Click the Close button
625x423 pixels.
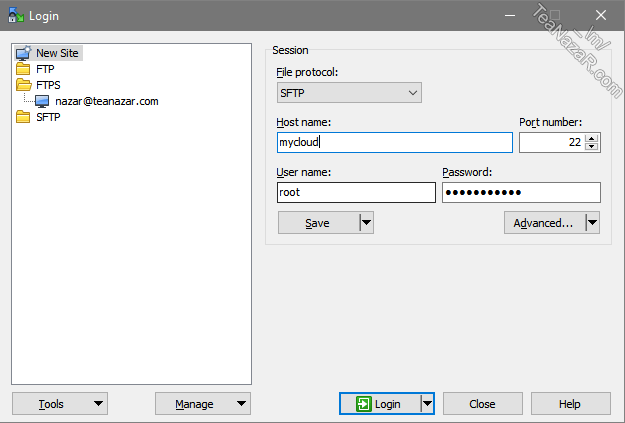tap(483, 404)
